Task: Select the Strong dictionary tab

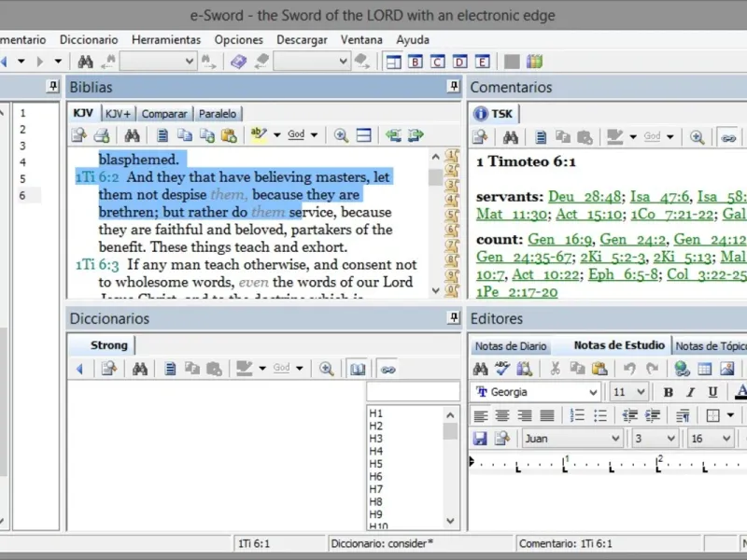Action: pos(108,345)
